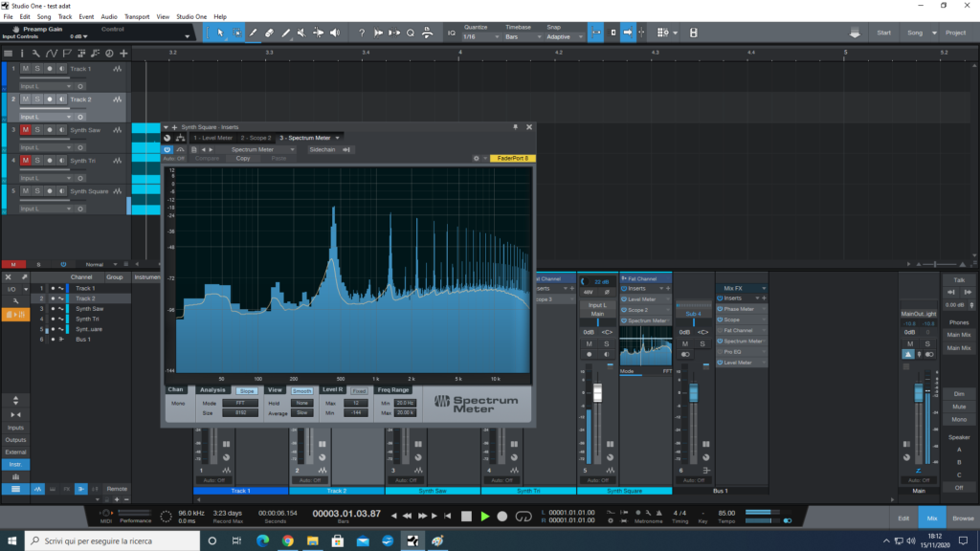Adjust the Main output fader
The image size is (980, 551).
click(918, 393)
